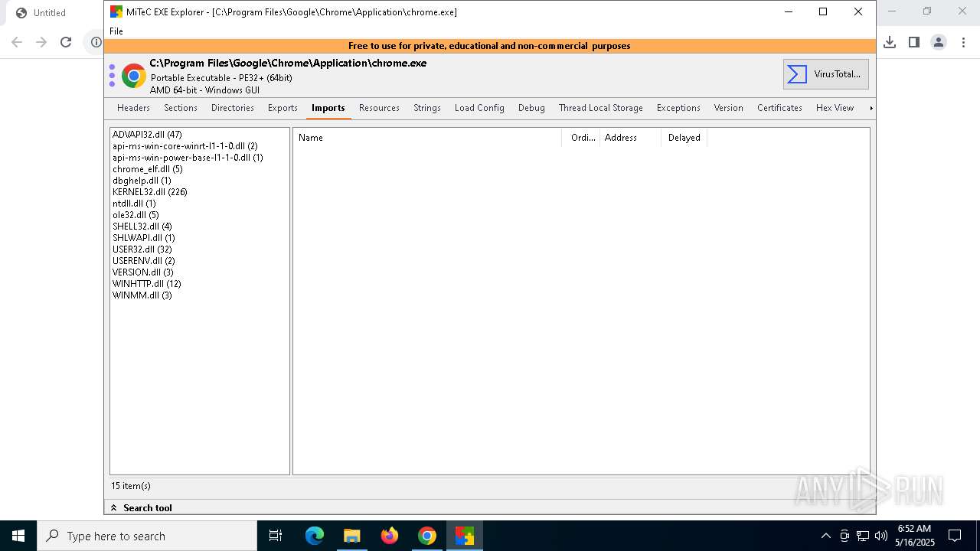Switch to the Exports tab
Image resolution: width=980 pixels, height=551 pixels.
pos(283,108)
